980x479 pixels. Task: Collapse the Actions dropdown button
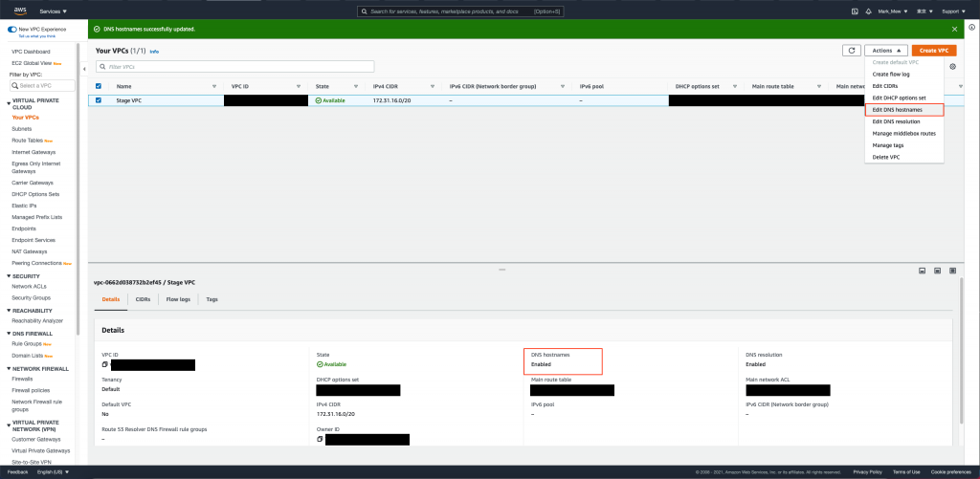pyautogui.click(x=885, y=51)
